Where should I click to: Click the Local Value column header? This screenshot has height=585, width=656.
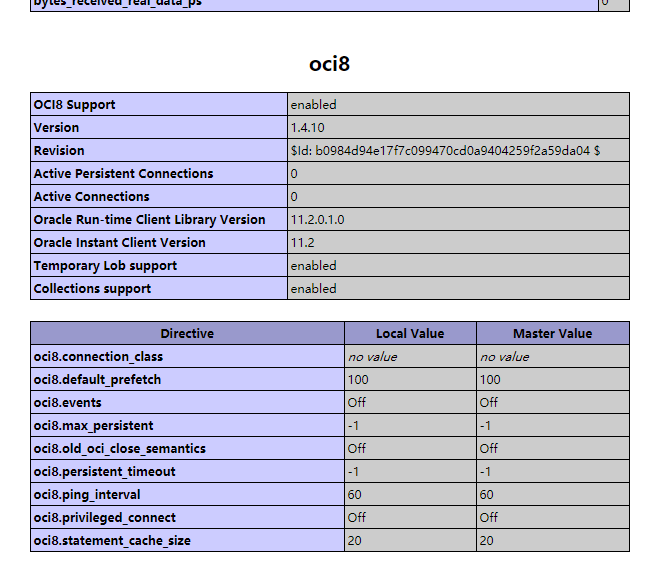point(410,334)
